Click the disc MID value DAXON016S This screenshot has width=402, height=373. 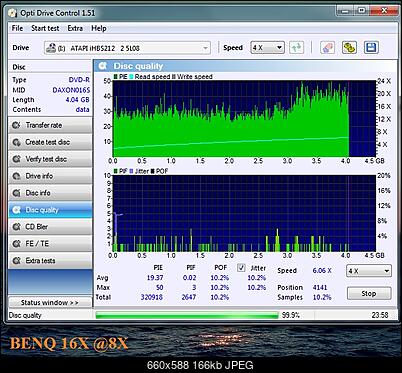coord(71,90)
